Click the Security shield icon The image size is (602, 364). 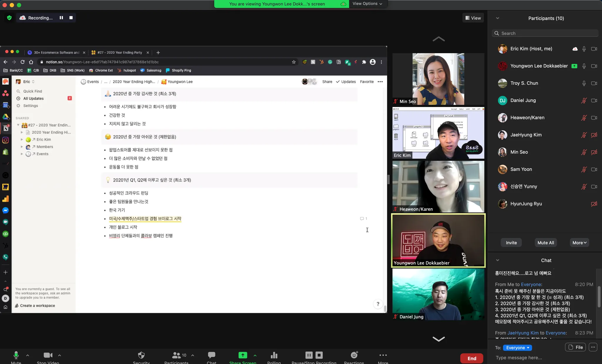point(141,355)
